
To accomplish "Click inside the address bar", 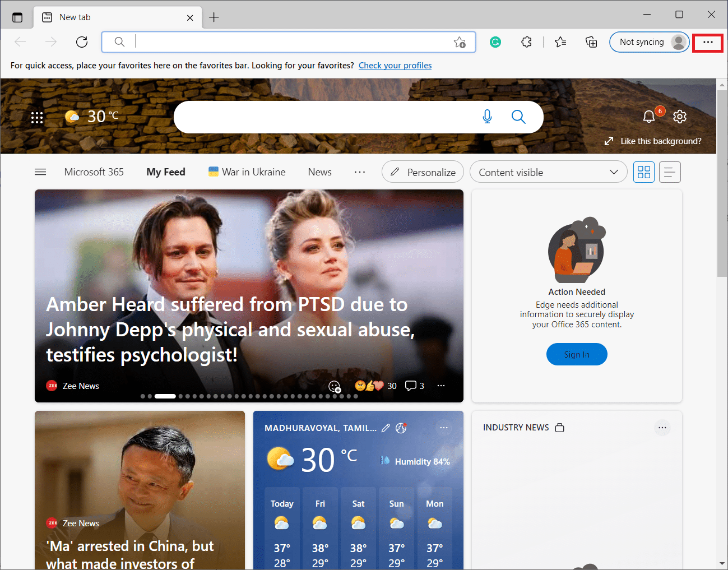I will (288, 42).
